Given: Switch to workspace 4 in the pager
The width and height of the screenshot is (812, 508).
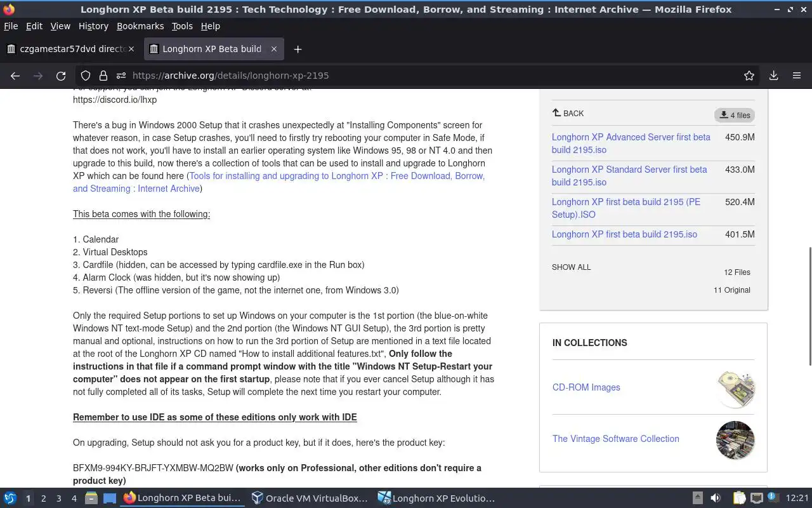Looking at the screenshot, I should [x=74, y=498].
